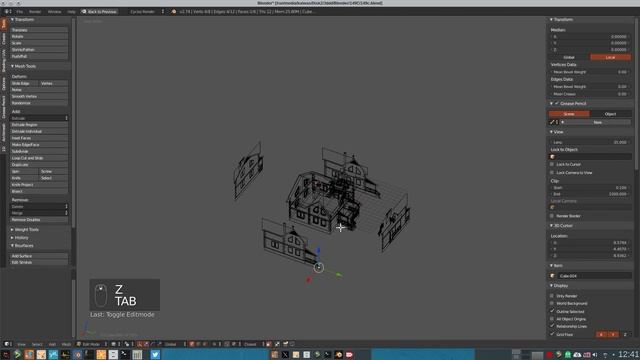640x360 pixels.
Task: Click the Blender icon in taskbar tray
Action: click(338, 355)
